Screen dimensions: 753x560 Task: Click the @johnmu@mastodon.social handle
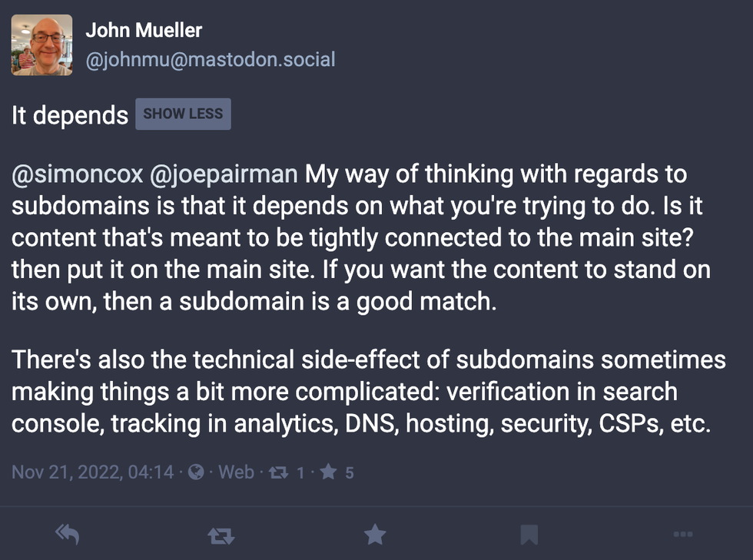[210, 59]
